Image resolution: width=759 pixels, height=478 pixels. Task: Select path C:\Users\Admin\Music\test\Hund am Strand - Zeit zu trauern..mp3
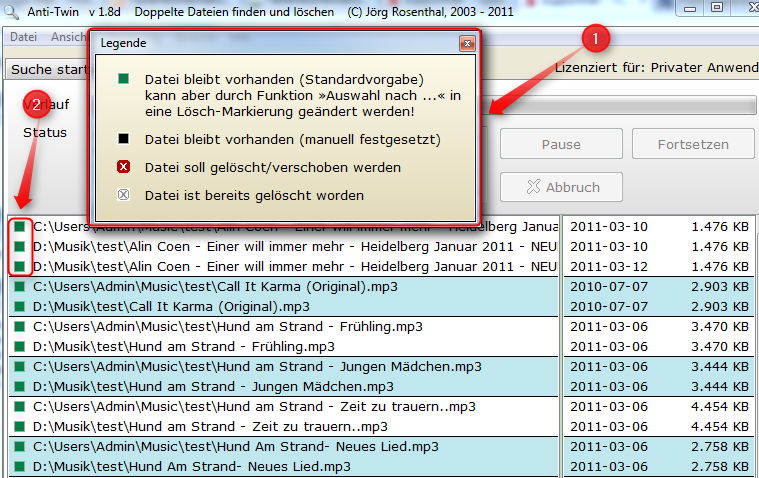(254, 407)
